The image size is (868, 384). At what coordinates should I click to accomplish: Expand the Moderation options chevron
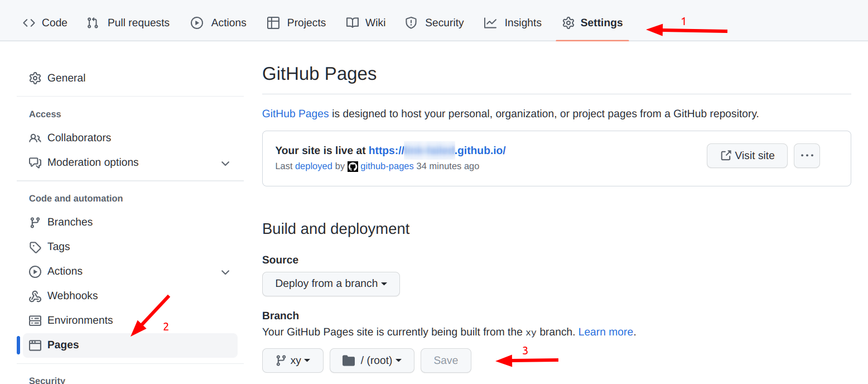(x=225, y=164)
